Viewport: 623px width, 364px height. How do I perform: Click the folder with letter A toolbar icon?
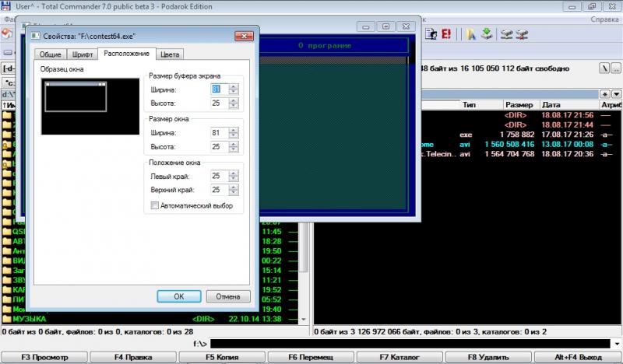tap(471, 34)
